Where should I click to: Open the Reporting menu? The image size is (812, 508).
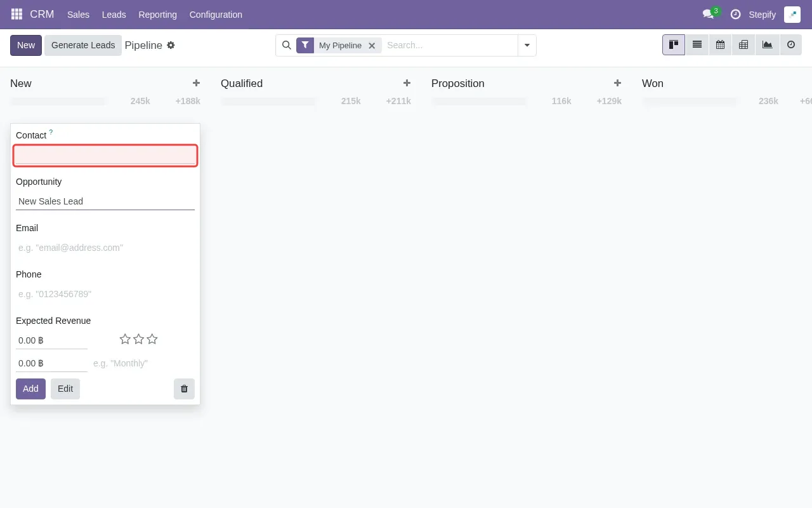pos(157,14)
